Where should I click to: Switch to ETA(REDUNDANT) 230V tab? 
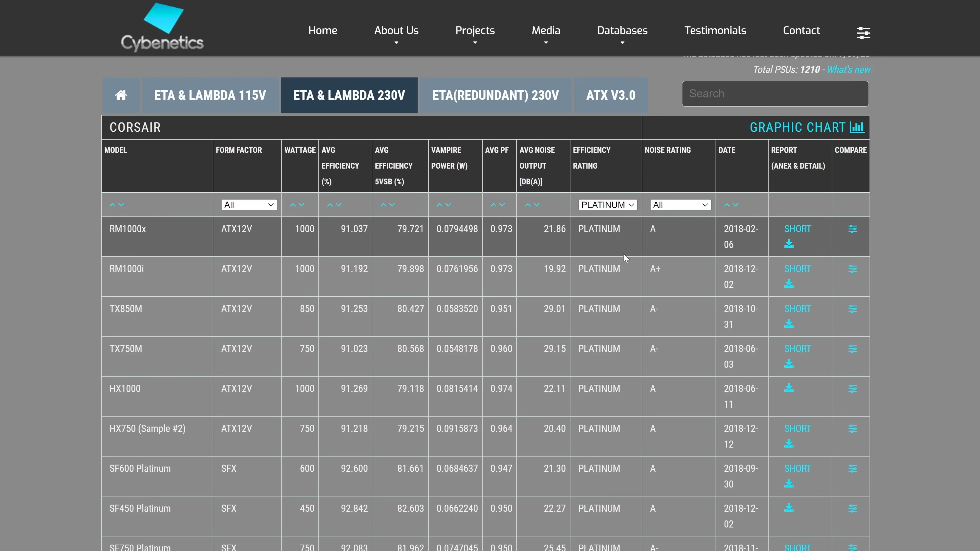(495, 95)
